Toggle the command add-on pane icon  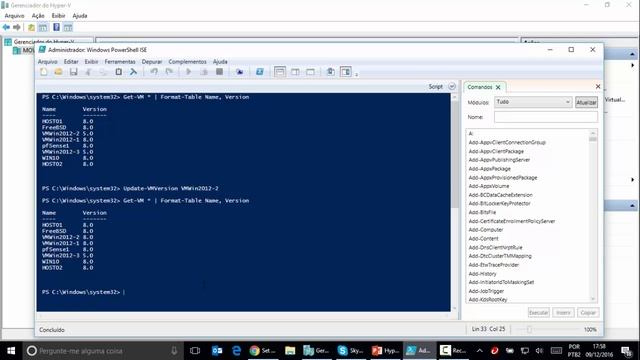[x=346, y=72]
